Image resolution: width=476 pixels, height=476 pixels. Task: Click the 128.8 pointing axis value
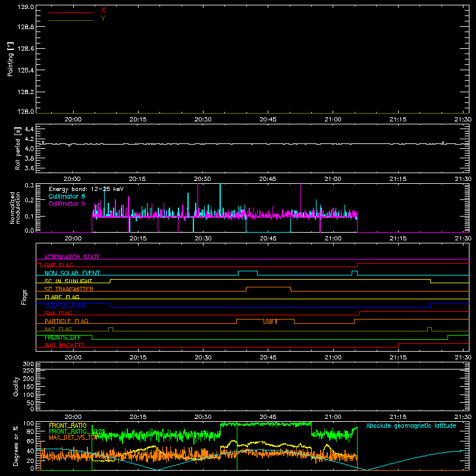pos(26,27)
